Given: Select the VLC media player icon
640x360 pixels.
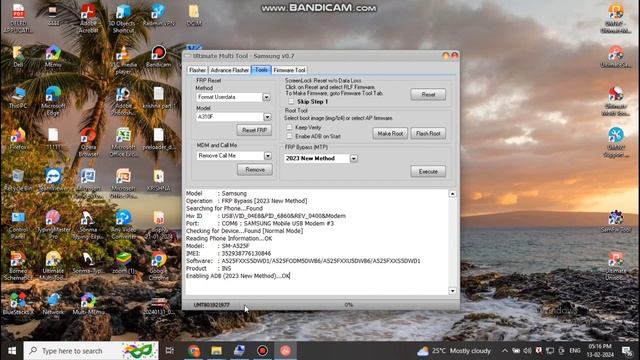Looking at the screenshot, I should (123, 60).
